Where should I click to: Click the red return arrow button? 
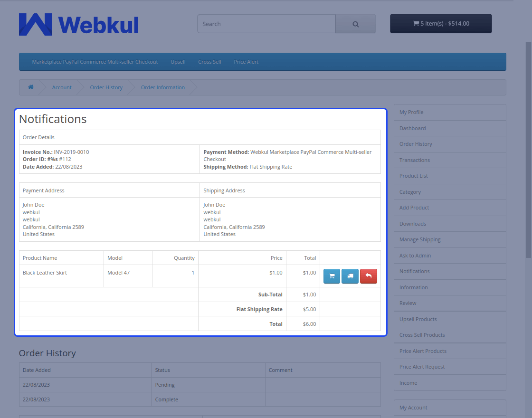(369, 276)
